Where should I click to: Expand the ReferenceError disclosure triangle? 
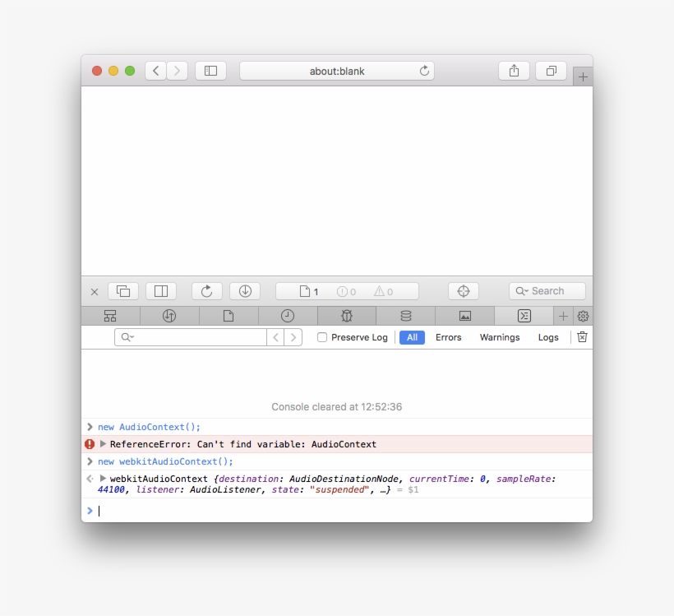(x=104, y=444)
